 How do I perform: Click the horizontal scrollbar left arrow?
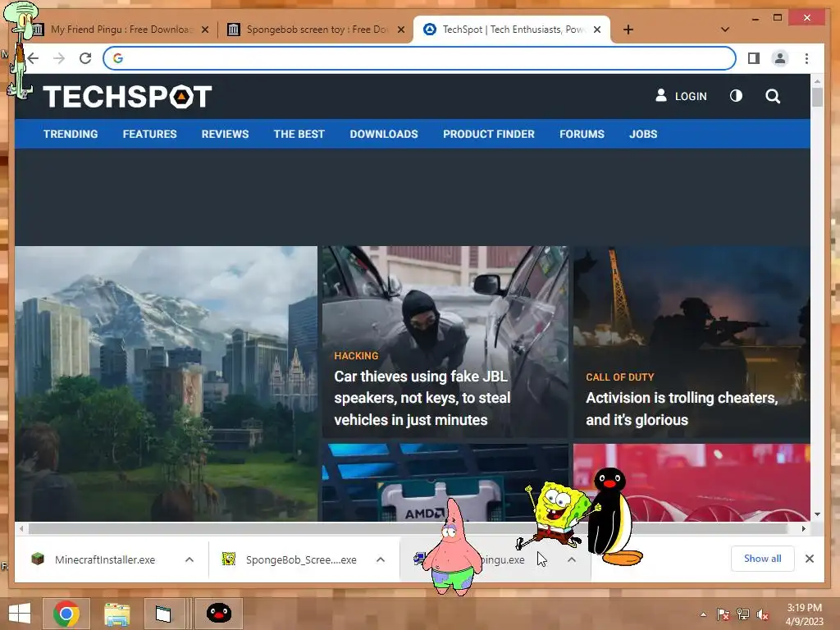(x=21, y=529)
